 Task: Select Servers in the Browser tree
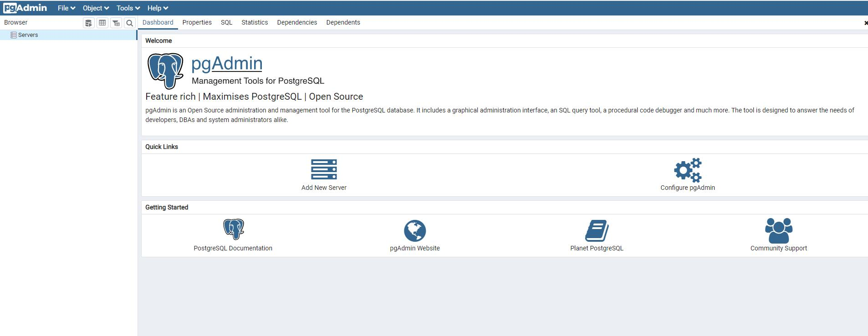coord(68,35)
